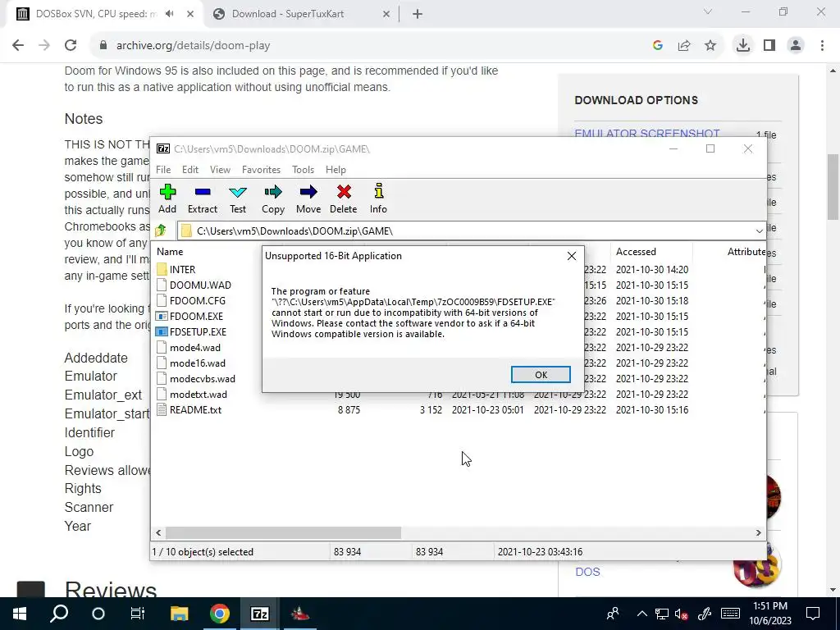Reload the archive.org page
Viewport: 840px width, 630px height.
click(71, 46)
